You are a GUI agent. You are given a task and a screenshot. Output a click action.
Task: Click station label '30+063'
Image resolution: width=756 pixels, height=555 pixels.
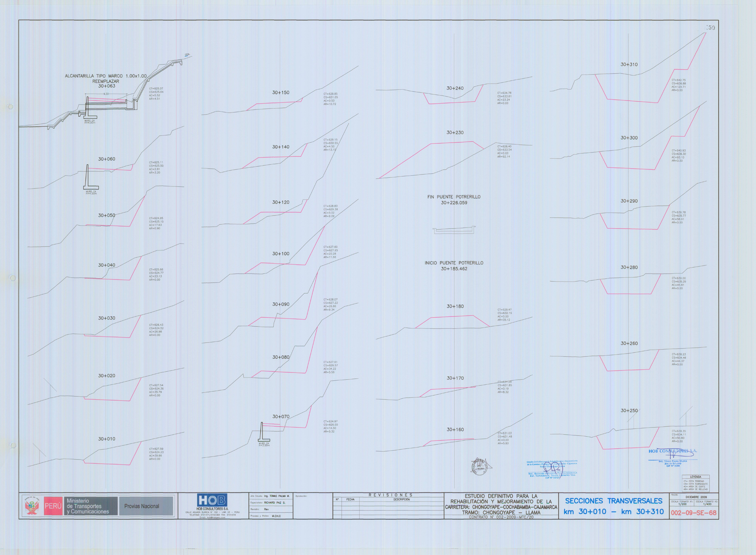[107, 86]
